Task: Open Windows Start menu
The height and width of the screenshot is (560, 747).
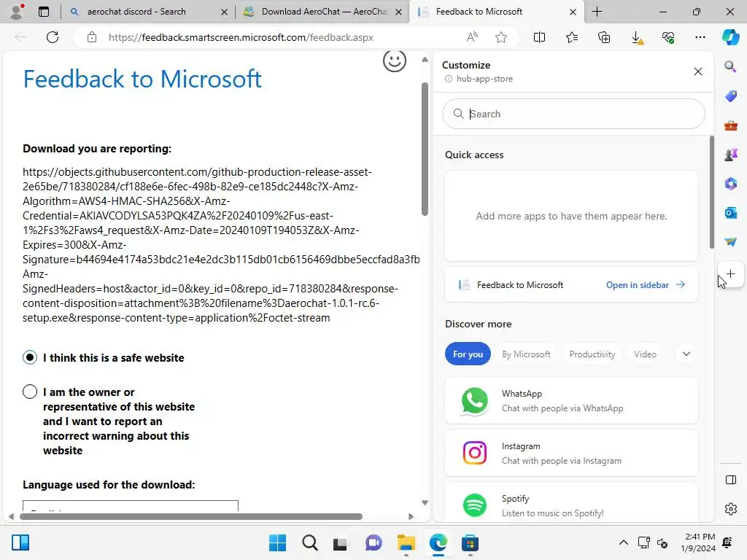Action: (277, 542)
